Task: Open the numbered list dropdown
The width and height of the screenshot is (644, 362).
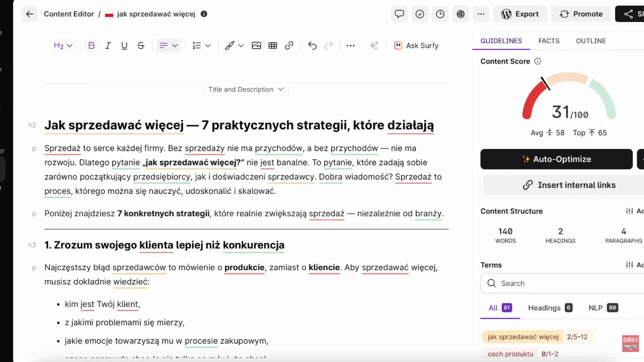Action: tap(202, 45)
